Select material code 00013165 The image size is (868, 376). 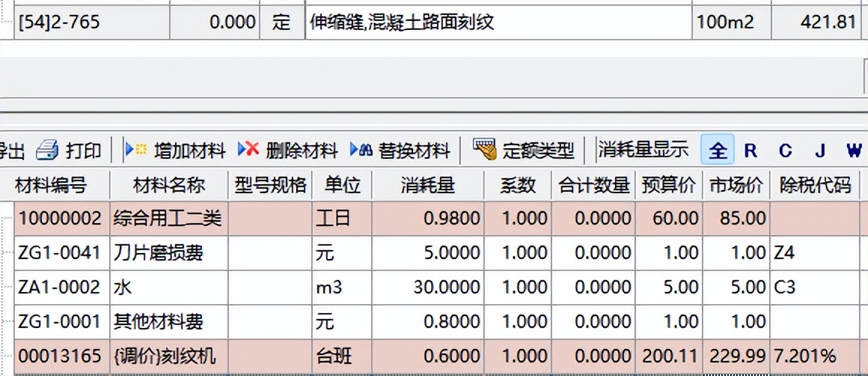[61, 356]
